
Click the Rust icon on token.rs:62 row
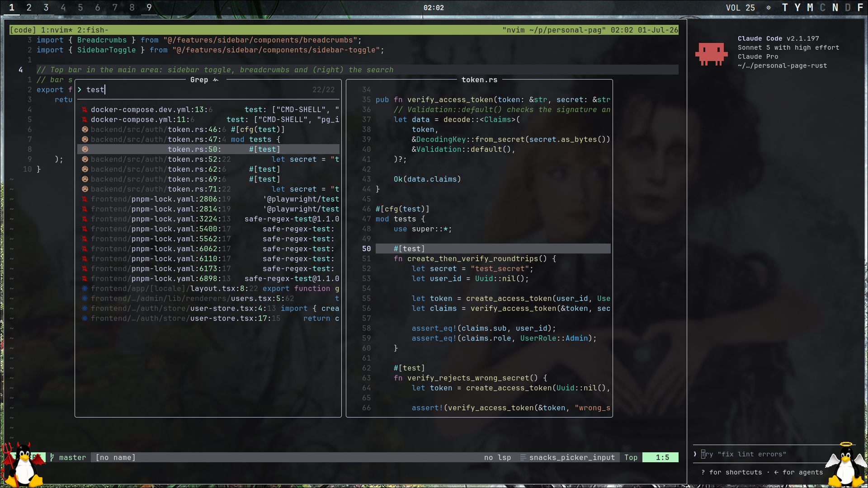[x=85, y=169]
